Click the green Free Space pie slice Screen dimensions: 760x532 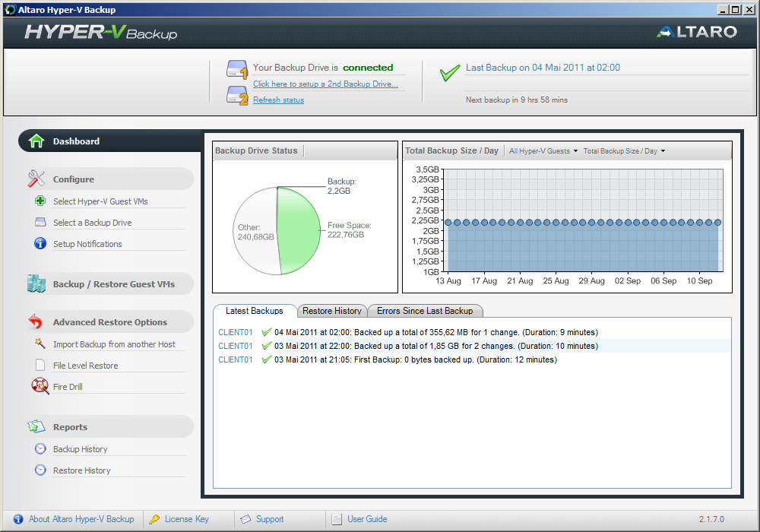click(299, 231)
